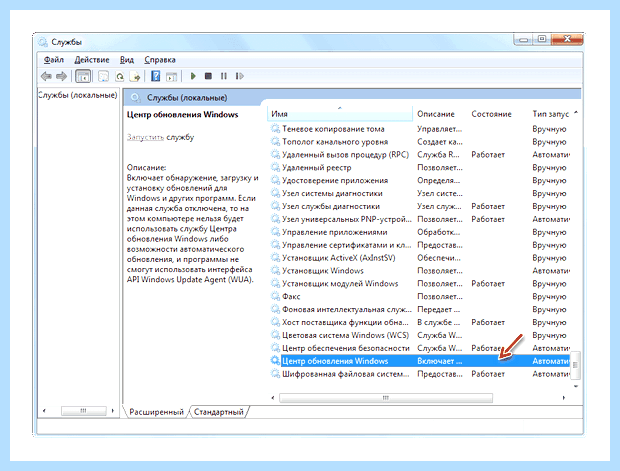Click the Запустить service link

[x=145, y=137]
